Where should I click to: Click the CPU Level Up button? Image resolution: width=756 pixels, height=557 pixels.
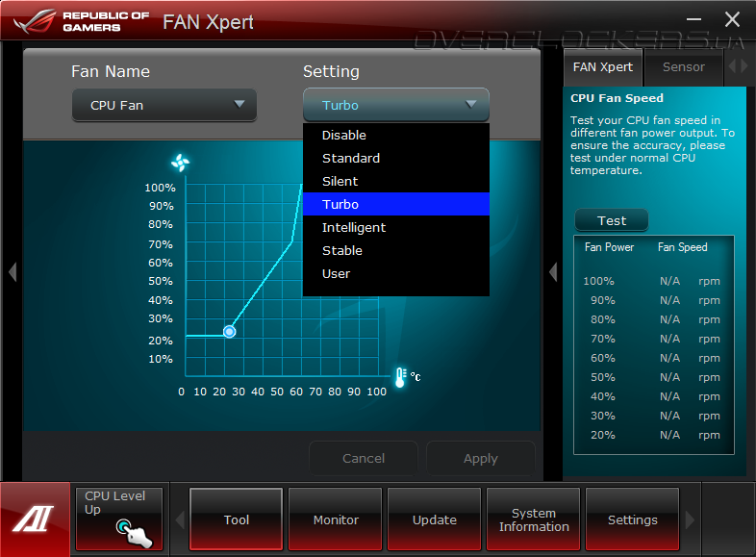pyautogui.click(x=119, y=519)
